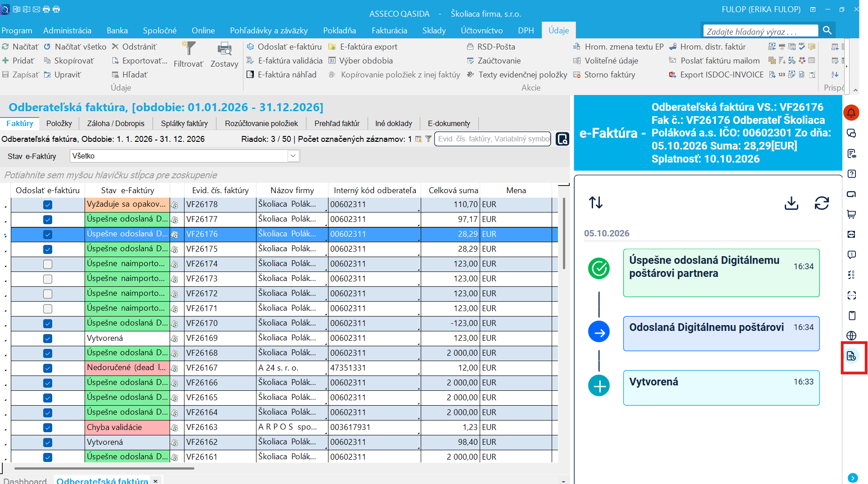Expand the Stav e-Faktúry dropdown
Viewport: 868px width, 484px height.
[293, 156]
